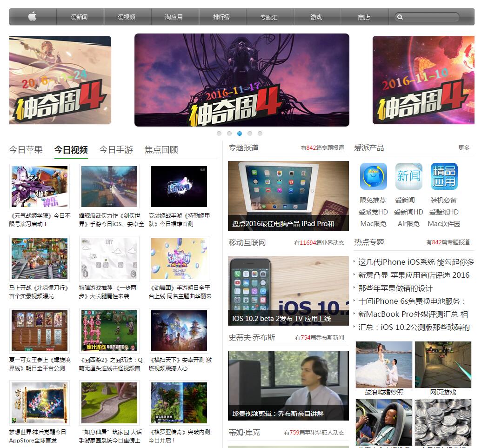Open 元气战姬学院 video thumbnail
Viewport: 488px width, 448px height.
coord(40,187)
